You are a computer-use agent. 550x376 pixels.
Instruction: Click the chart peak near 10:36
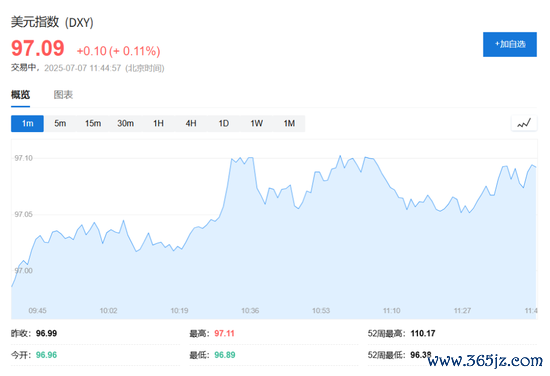click(x=250, y=158)
